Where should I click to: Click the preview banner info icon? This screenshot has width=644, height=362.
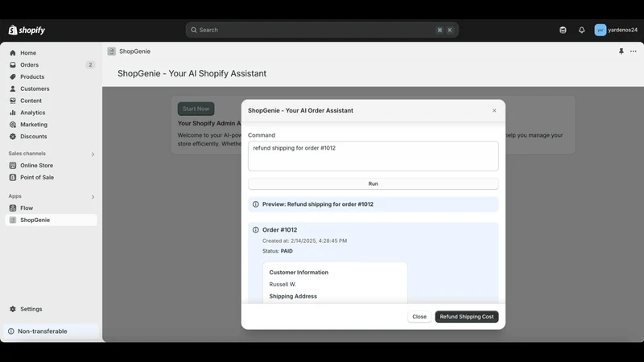tap(255, 204)
